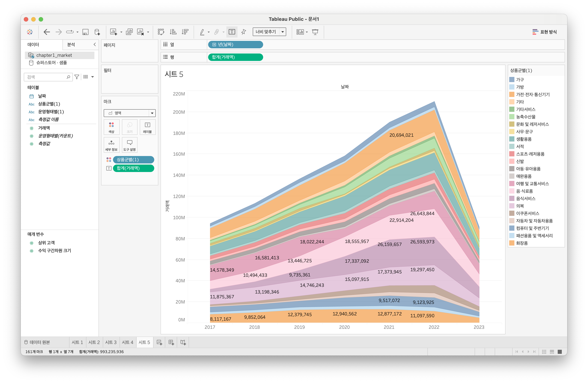588x383 pixels.
Task: Click the add data source icon
Action: pos(97,32)
